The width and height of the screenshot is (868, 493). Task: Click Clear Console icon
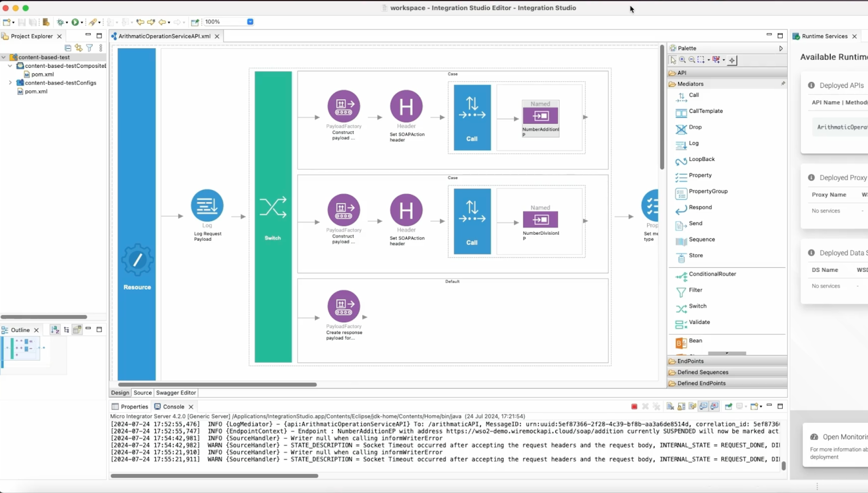671,406
